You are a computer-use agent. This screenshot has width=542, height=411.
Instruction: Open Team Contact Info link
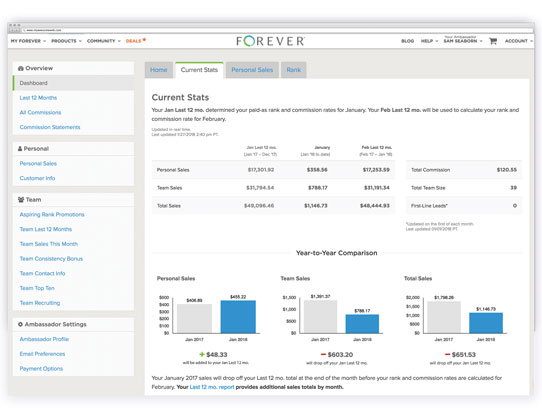click(x=42, y=273)
